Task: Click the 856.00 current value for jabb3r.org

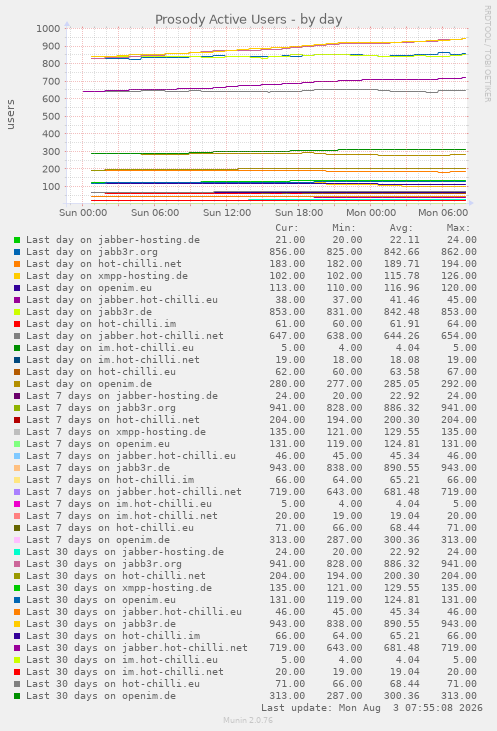Action: pyautogui.click(x=287, y=252)
